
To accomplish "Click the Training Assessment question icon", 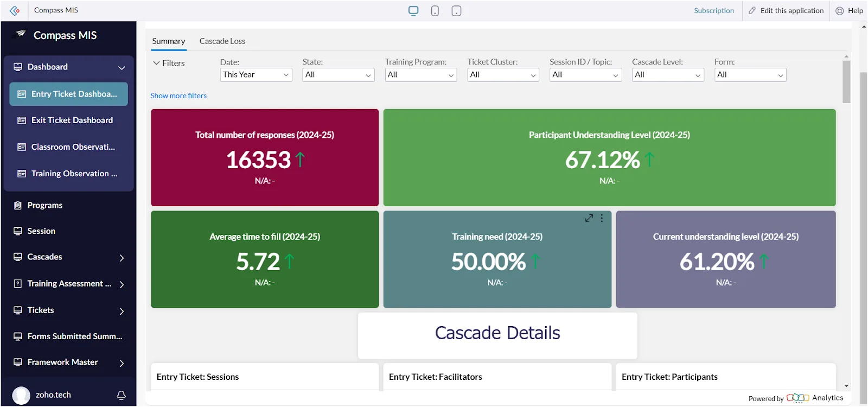I will [18, 284].
